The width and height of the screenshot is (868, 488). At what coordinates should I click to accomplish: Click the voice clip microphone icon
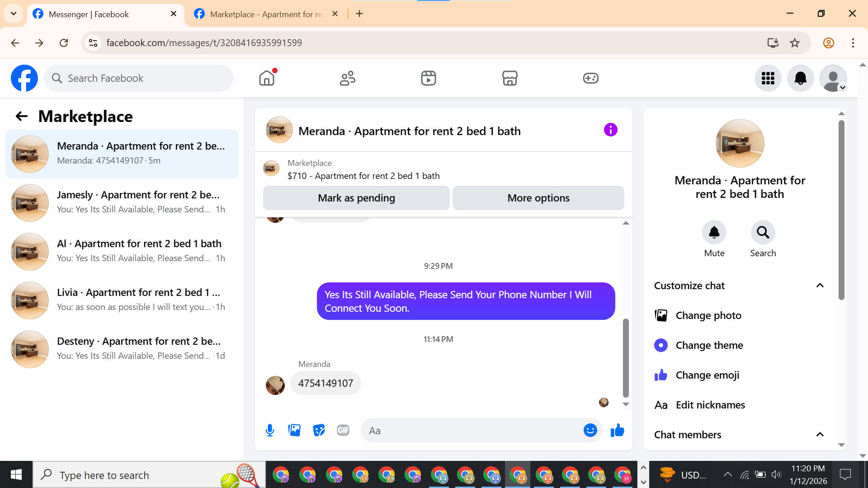click(270, 430)
